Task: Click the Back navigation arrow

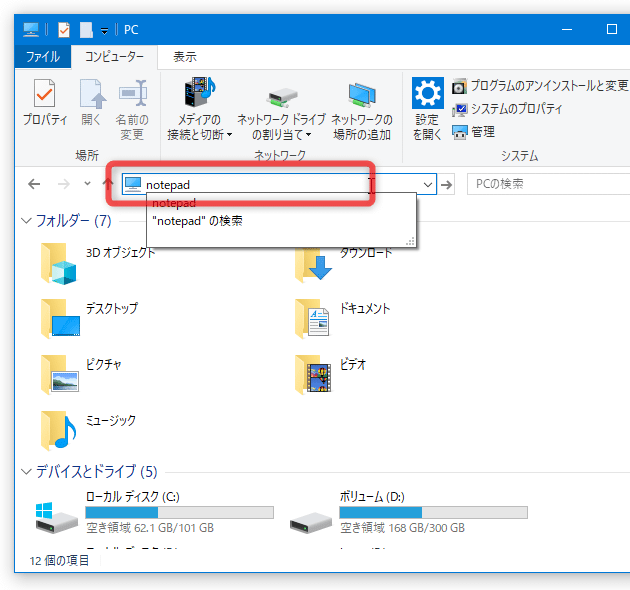Action: [34, 184]
